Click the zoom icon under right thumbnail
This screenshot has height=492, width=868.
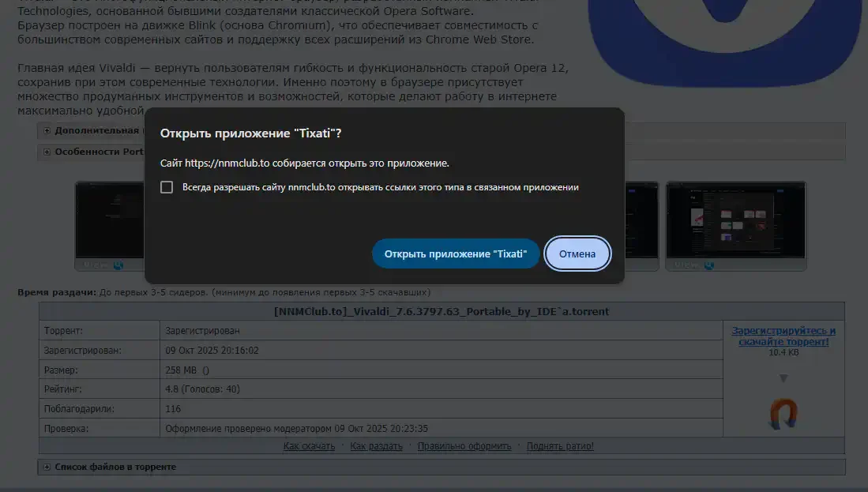click(x=708, y=265)
